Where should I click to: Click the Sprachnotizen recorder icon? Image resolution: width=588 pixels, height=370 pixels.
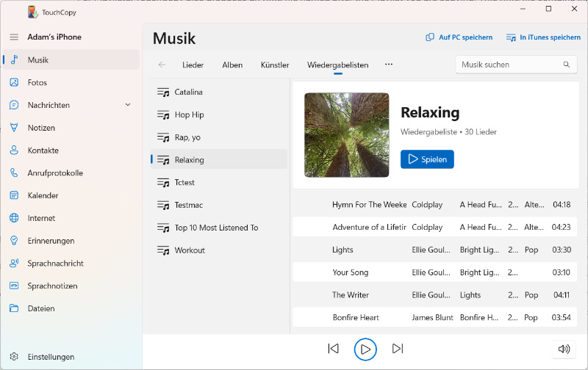tap(14, 286)
